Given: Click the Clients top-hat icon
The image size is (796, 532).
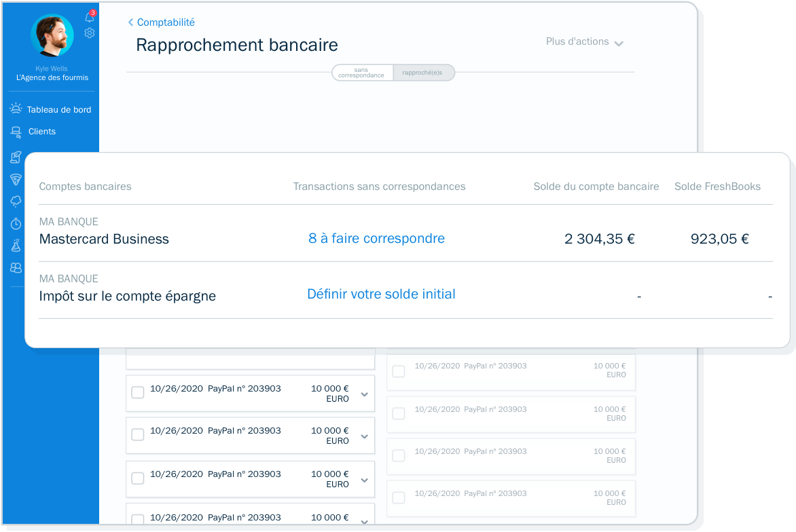Looking at the screenshot, I should pos(16,132).
